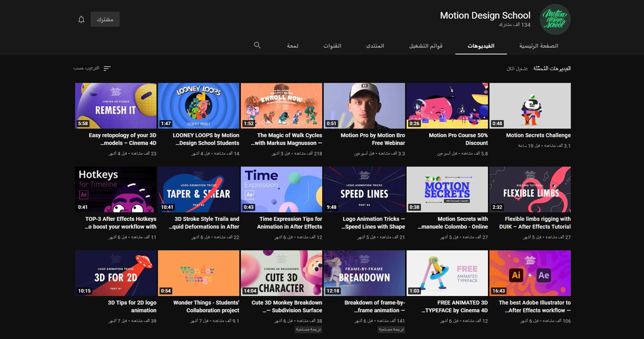Open the قوائم التشغيل (Playlists) tab
This screenshot has width=644, height=339.
pyautogui.click(x=426, y=46)
